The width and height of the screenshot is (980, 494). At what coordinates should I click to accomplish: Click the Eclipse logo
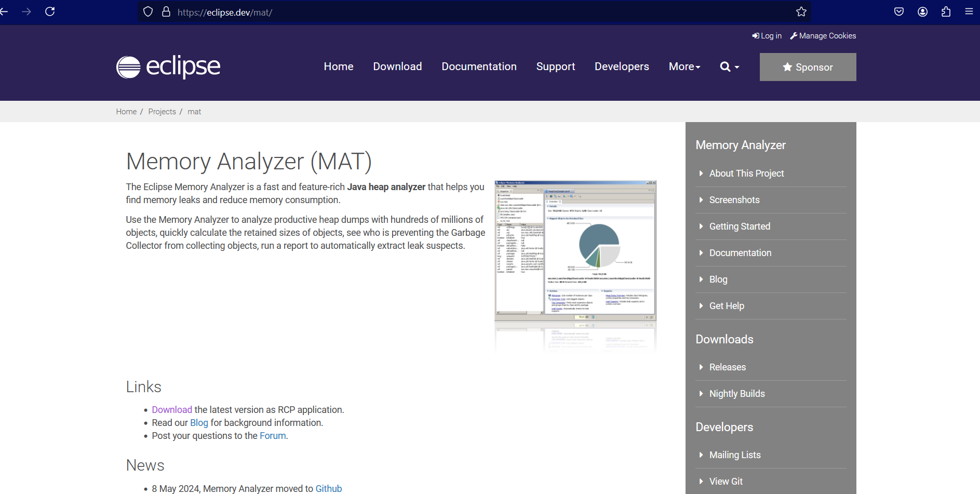pos(168,66)
